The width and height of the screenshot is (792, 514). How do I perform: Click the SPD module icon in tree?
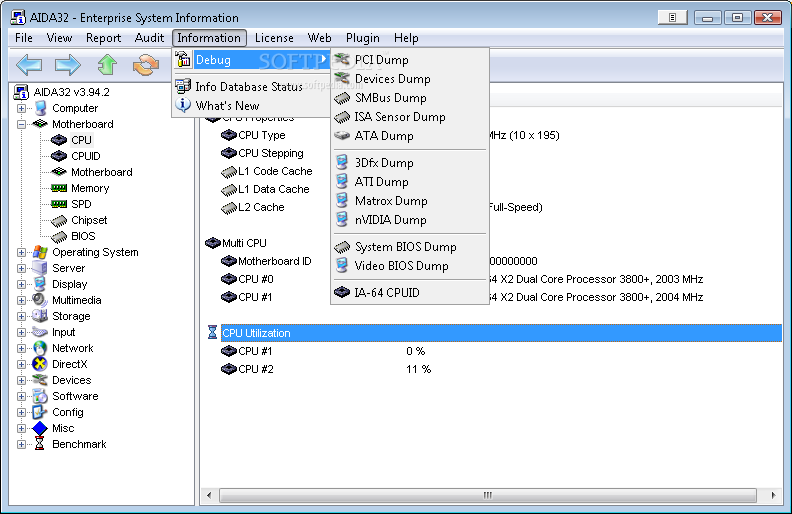(59, 204)
